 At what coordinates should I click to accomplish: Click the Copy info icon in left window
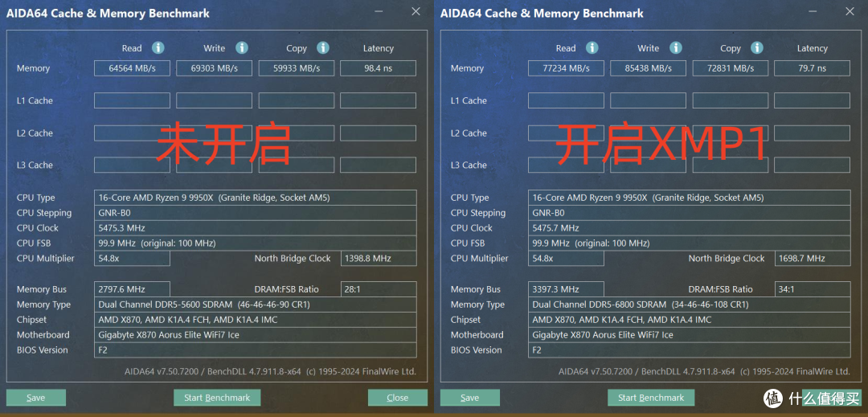323,48
